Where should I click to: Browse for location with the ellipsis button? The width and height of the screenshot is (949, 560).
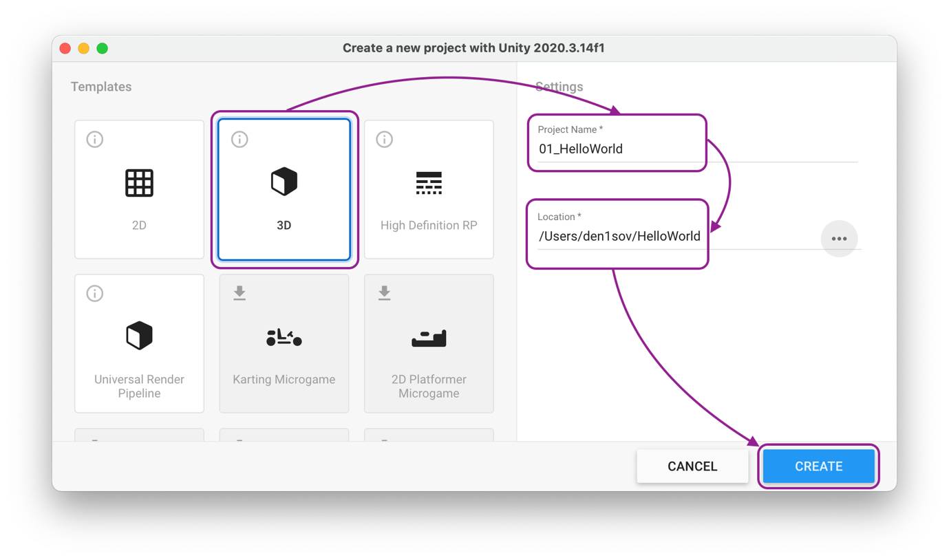click(839, 239)
